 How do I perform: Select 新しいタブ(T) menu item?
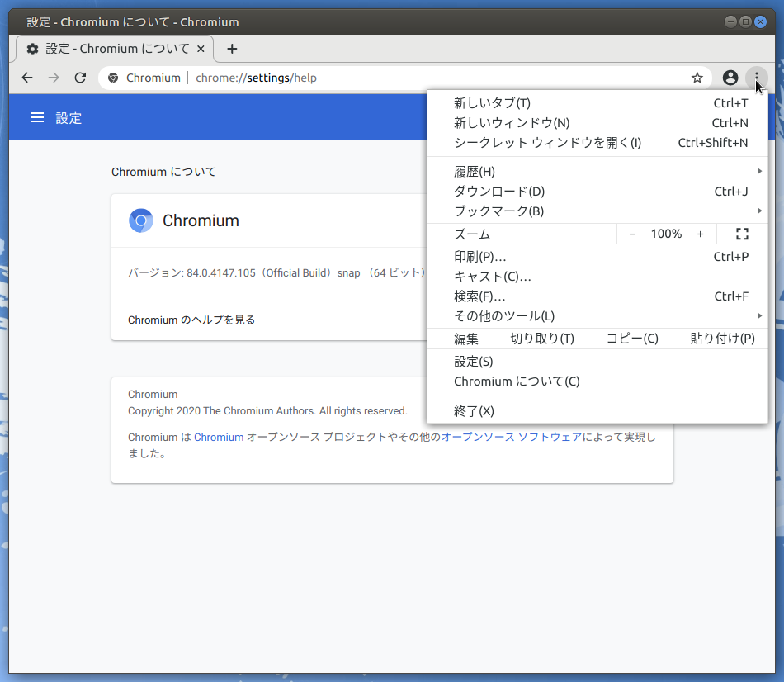tap(597, 103)
